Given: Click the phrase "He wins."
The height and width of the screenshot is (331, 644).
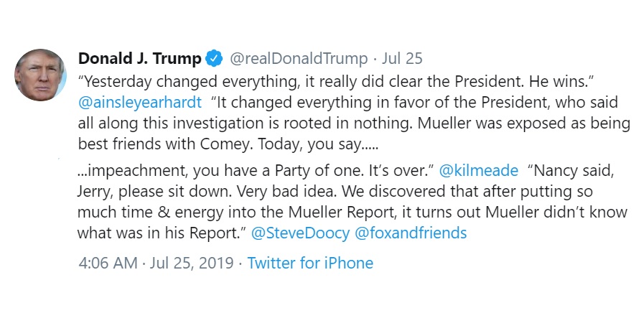Looking at the screenshot, I should 561,81.
